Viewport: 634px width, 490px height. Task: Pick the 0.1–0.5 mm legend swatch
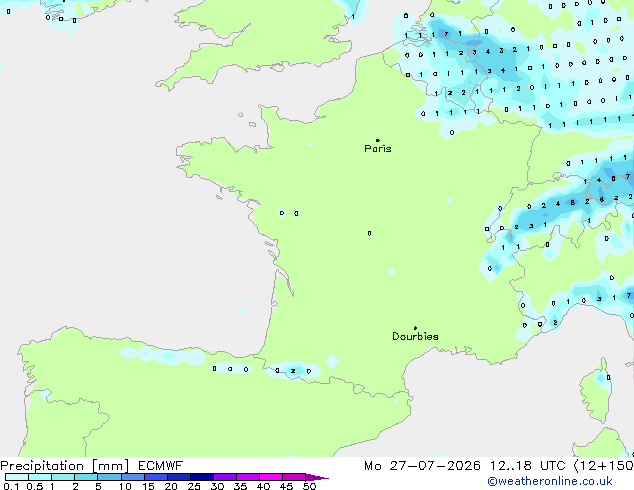(x=17, y=477)
